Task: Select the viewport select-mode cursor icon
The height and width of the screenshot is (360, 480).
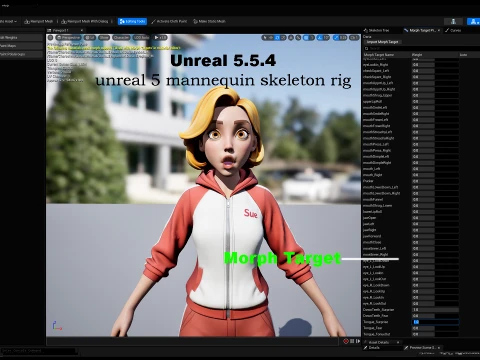Action: pyautogui.click(x=264, y=38)
